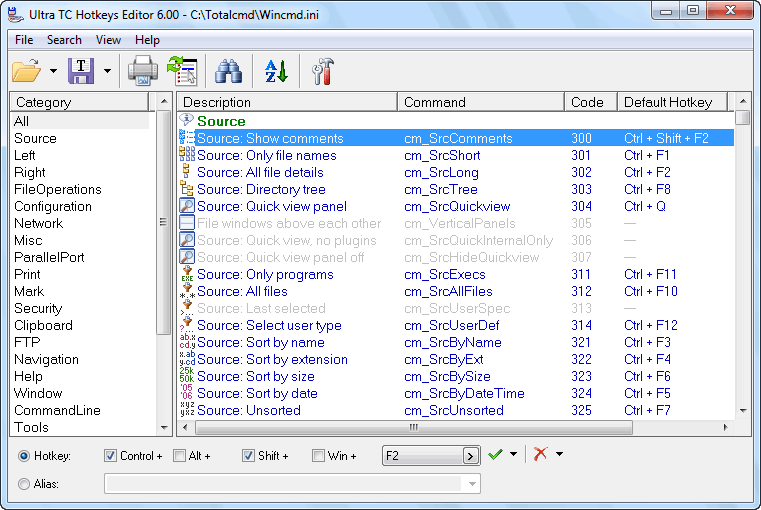Viewport: 761px width, 510px height.
Task: Open the folder icon in toolbar
Action: click(x=26, y=71)
